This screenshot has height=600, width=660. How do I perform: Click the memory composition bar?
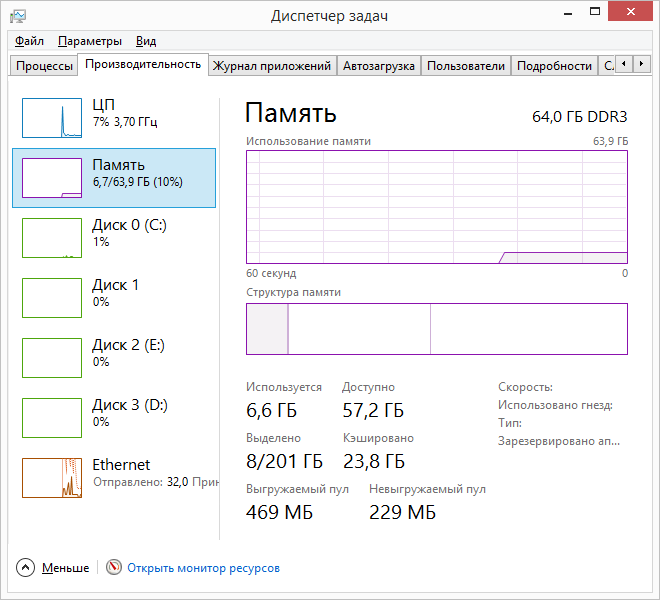[437, 329]
